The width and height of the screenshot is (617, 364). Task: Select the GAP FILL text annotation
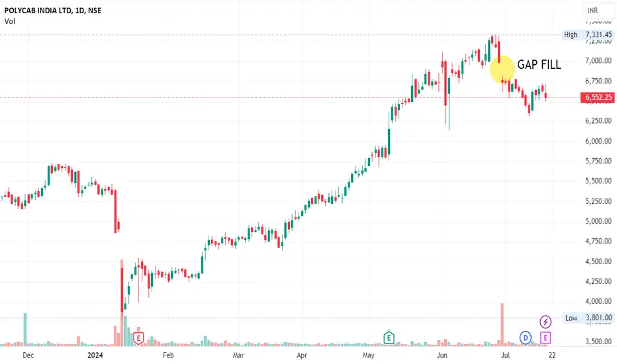(539, 65)
